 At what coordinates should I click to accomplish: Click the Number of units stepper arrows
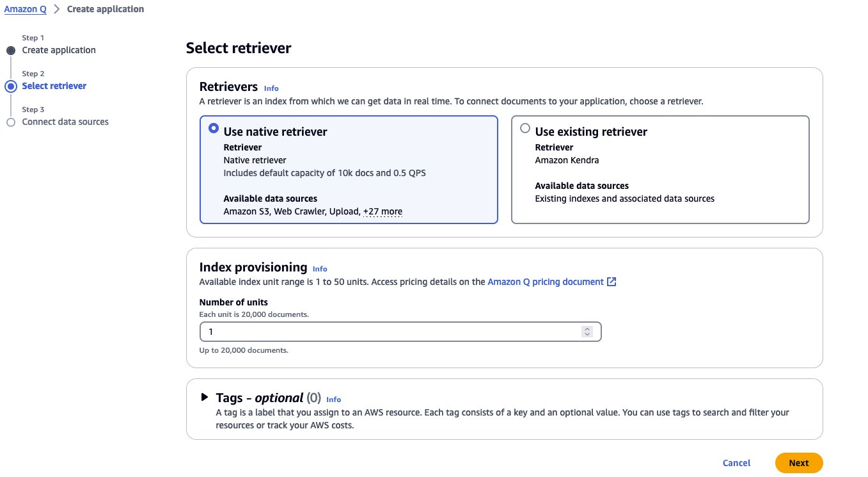pos(587,332)
